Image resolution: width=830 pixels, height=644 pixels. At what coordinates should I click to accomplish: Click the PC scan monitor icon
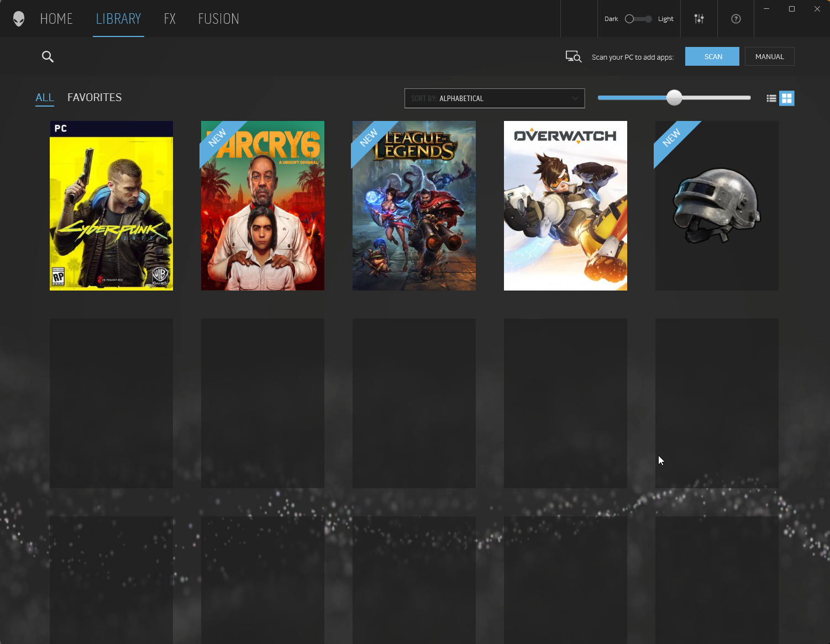(573, 56)
